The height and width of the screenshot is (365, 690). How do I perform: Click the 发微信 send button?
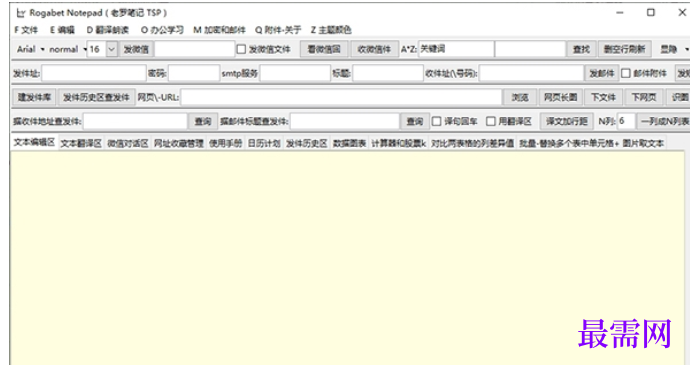coord(136,49)
